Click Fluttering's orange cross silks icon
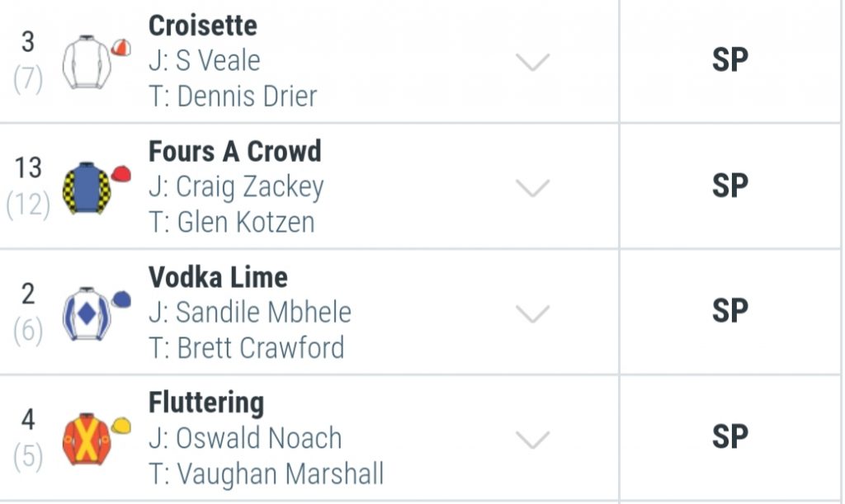845x504 pixels. pos(87,440)
